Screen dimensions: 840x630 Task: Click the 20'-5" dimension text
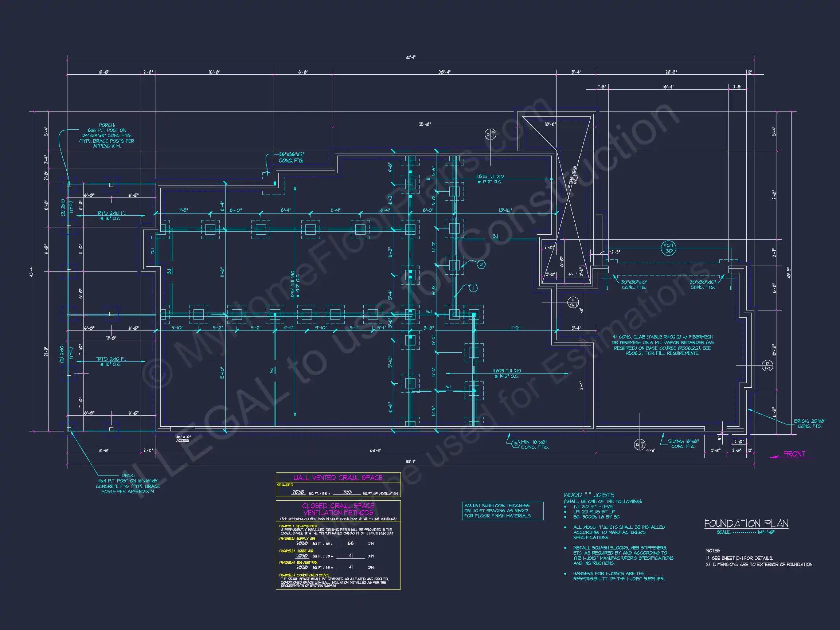click(671, 72)
